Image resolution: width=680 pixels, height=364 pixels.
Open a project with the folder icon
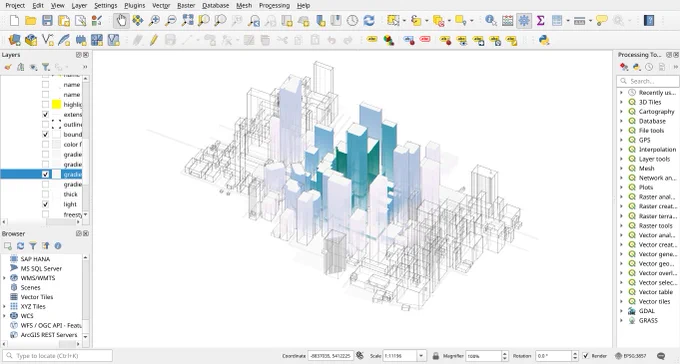point(30,20)
